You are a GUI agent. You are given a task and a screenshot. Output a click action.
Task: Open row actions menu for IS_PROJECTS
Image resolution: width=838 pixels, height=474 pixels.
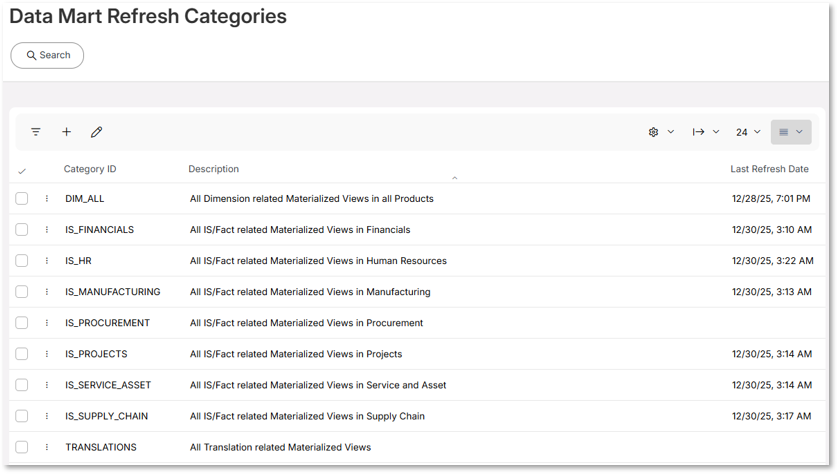pyautogui.click(x=47, y=354)
